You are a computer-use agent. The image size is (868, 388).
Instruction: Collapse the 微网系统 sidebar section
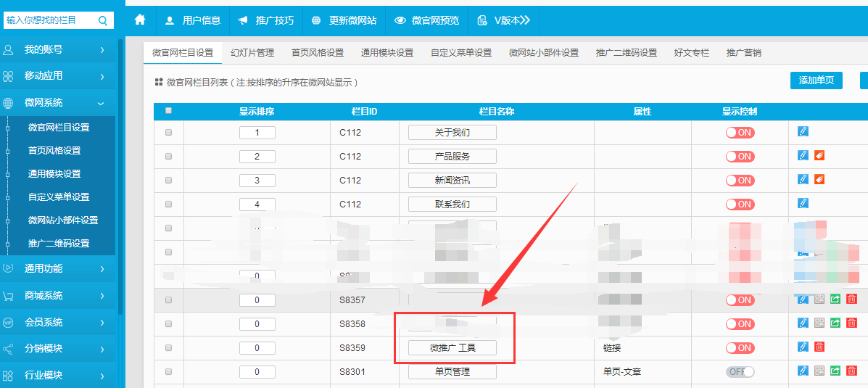[x=58, y=103]
